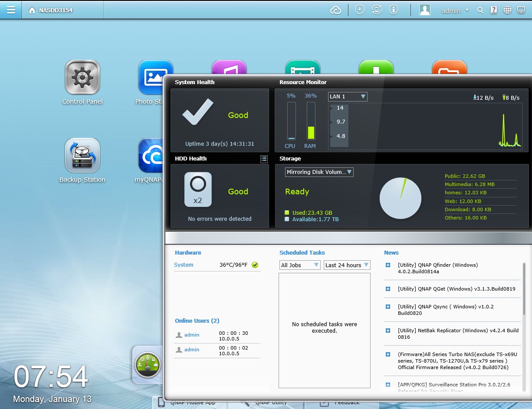532x409 pixels.
Task: Click the 'Web: 12.00 KB' storage entry
Action: [463, 201]
